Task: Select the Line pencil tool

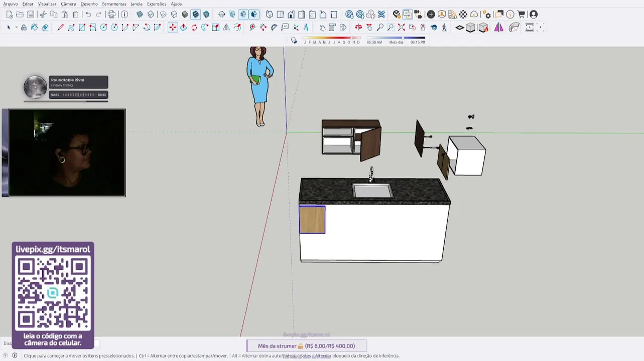Action: click(x=61, y=28)
